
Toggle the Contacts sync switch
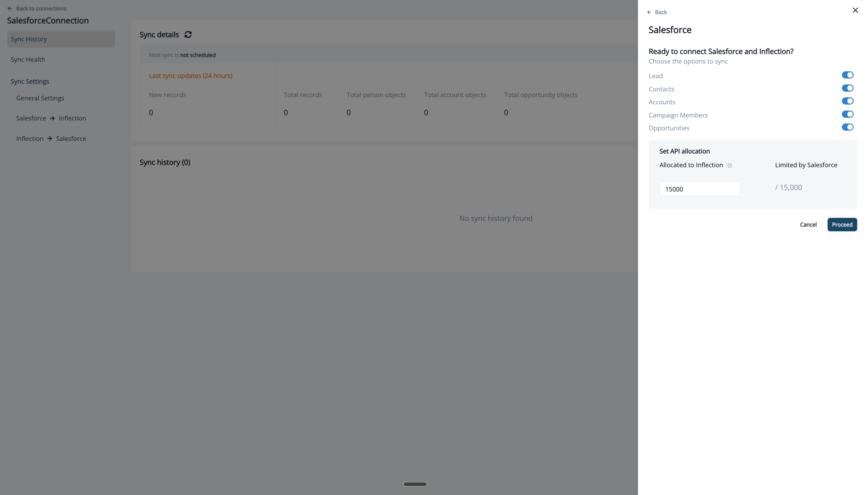click(x=847, y=88)
